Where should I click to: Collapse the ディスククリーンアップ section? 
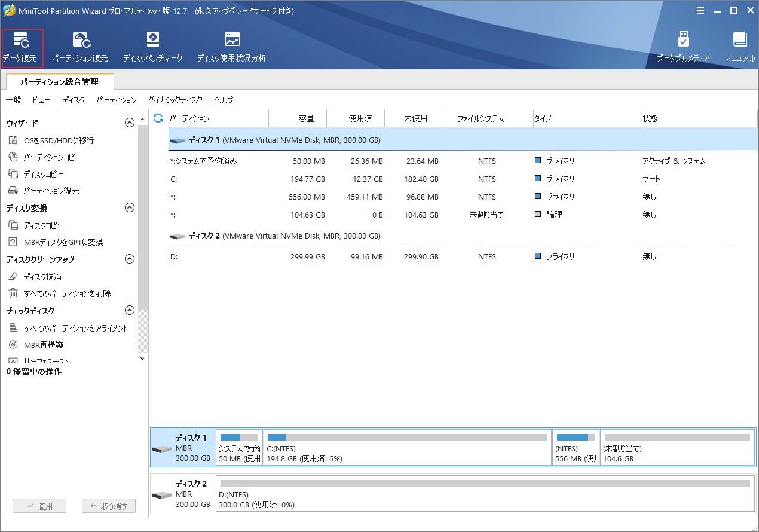(129, 259)
